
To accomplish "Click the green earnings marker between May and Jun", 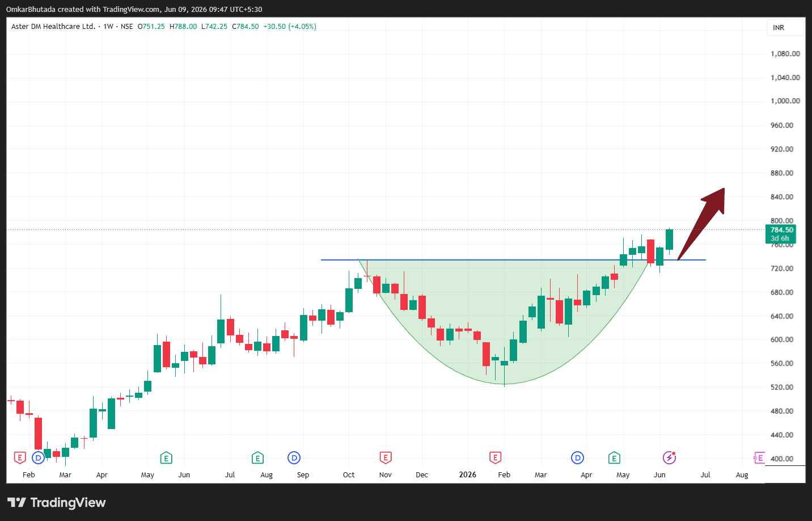I will click(x=166, y=457).
